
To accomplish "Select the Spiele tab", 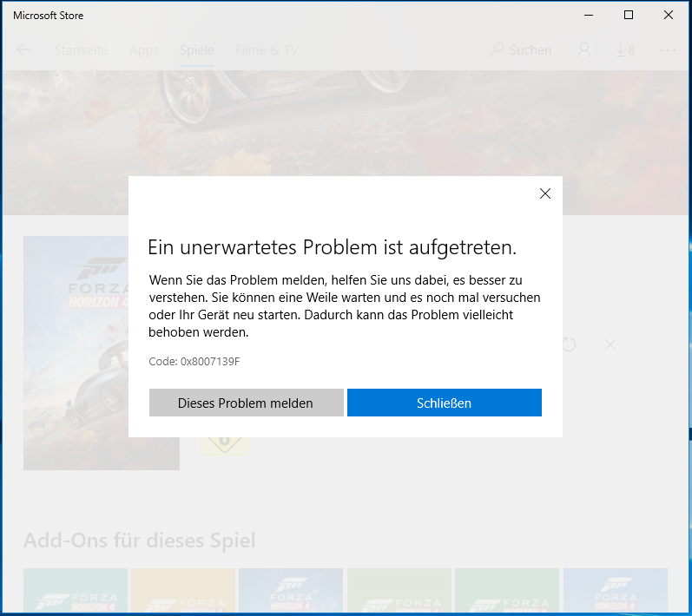I will coord(197,49).
